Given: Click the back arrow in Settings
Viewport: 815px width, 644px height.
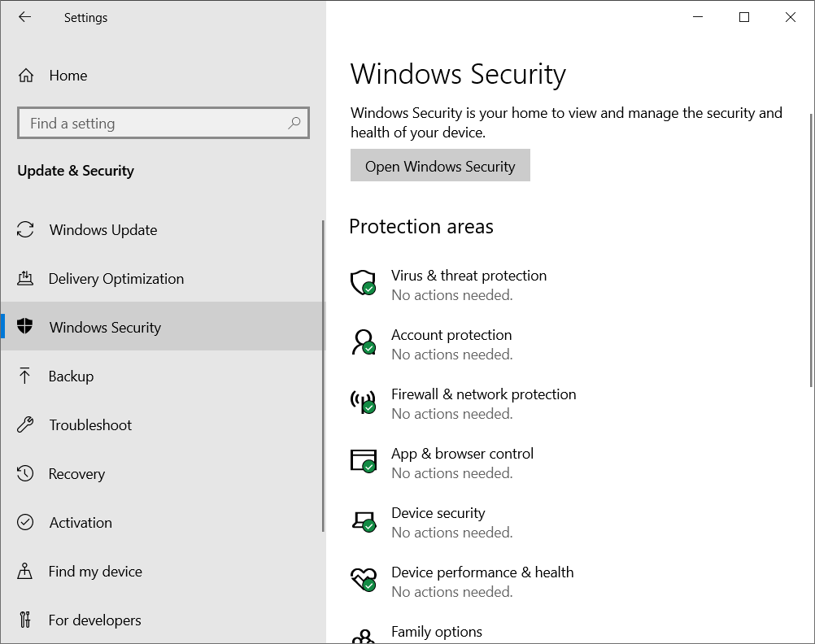Looking at the screenshot, I should pos(24,17).
